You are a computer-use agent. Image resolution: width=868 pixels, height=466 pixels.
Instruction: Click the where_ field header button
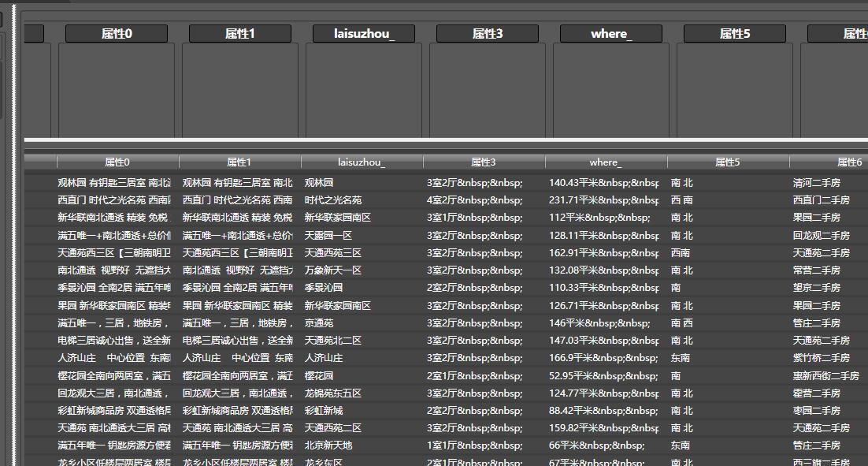point(610,33)
